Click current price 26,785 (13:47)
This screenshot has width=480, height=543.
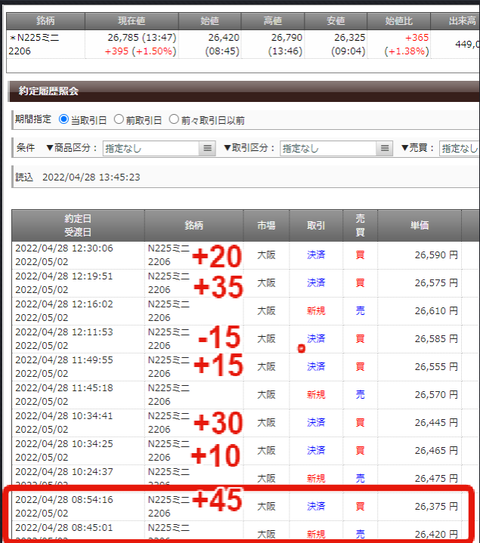(x=142, y=37)
